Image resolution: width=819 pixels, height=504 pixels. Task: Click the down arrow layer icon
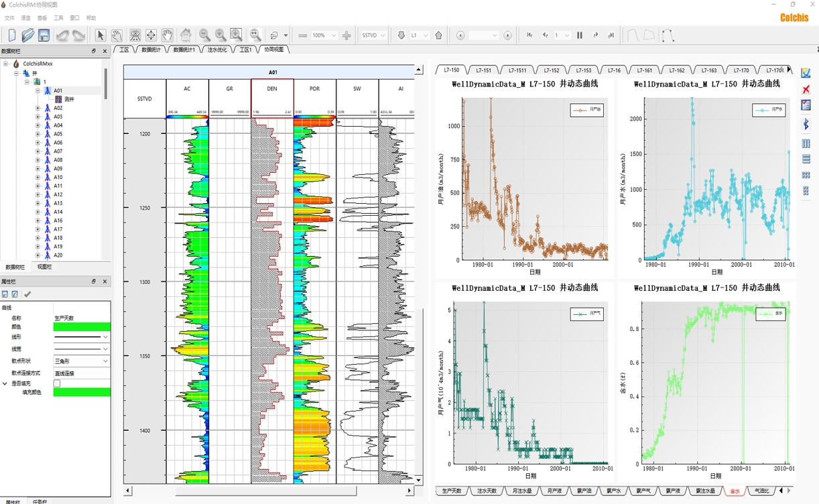pyautogui.click(x=401, y=36)
